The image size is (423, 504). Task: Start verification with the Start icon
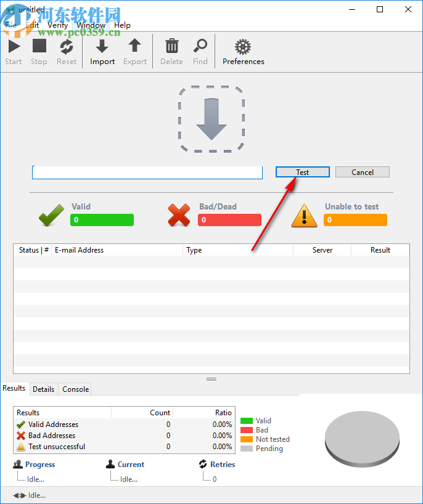[14, 47]
